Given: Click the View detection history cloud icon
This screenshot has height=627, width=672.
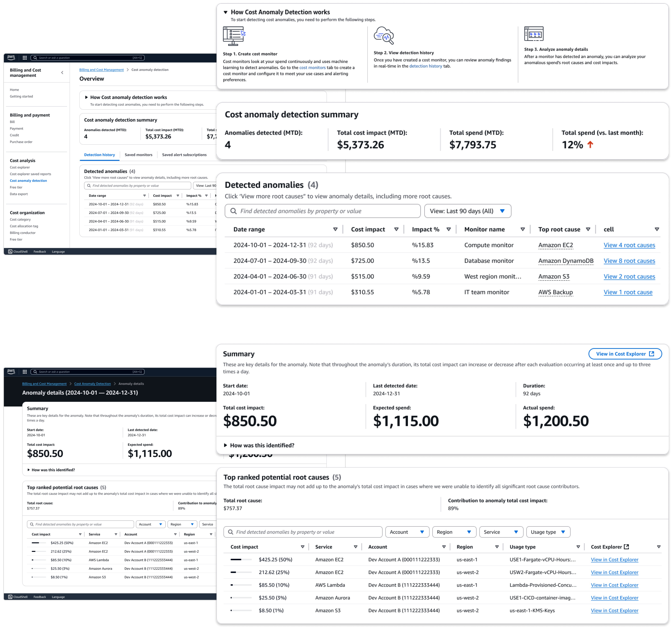Looking at the screenshot, I should [x=384, y=36].
